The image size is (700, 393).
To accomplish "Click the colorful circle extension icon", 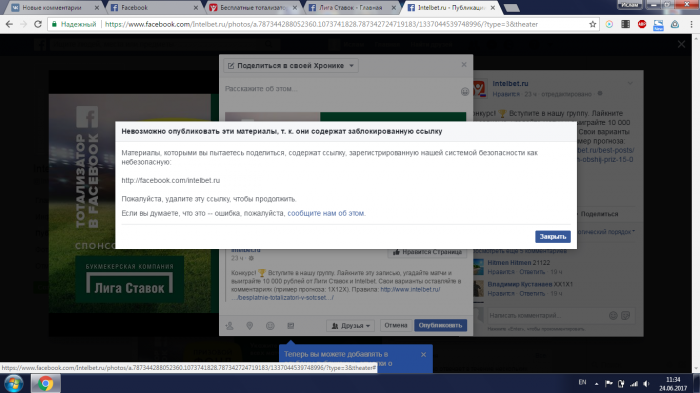I will (609, 24).
